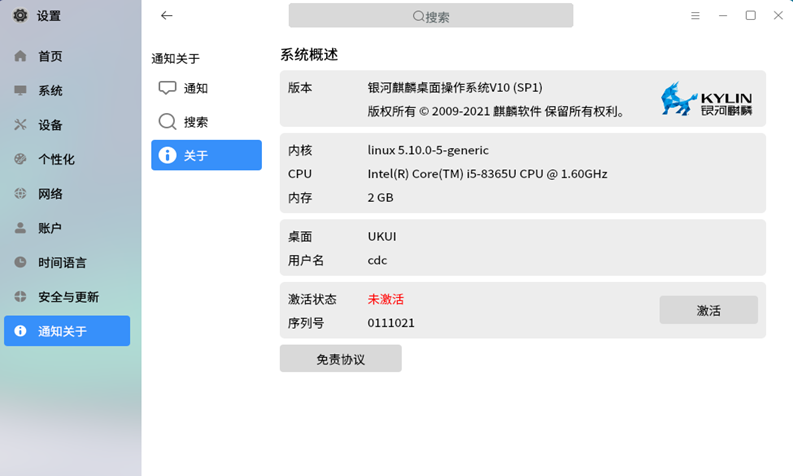Open 个性化 settings category
793x476 pixels.
pos(67,159)
